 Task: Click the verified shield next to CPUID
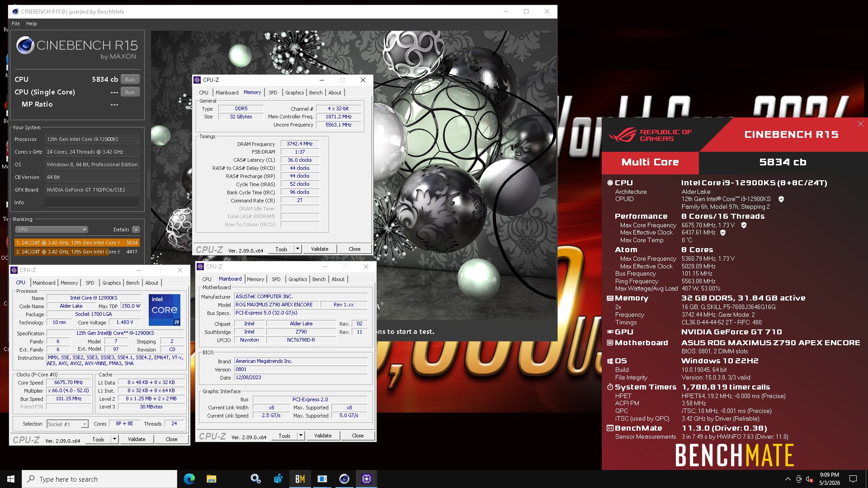[x=781, y=199]
